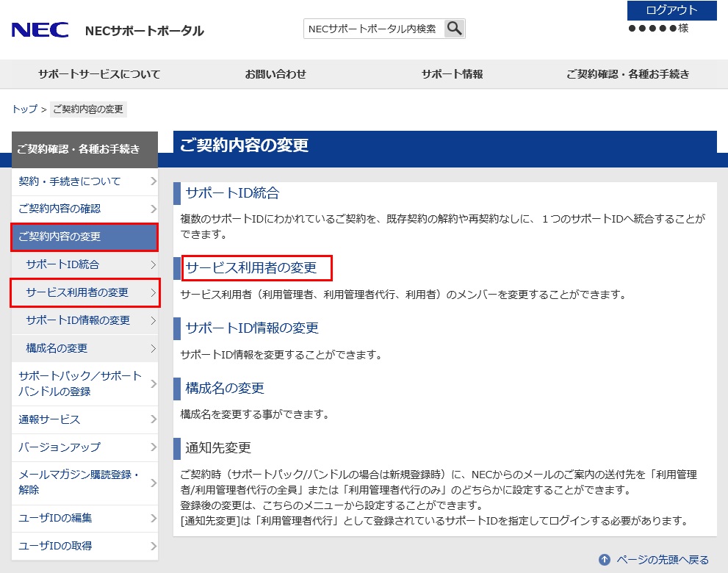This screenshot has width=728, height=573.
Task: Expand ご契約内容の確認 in the sidebar
Action: [60, 209]
